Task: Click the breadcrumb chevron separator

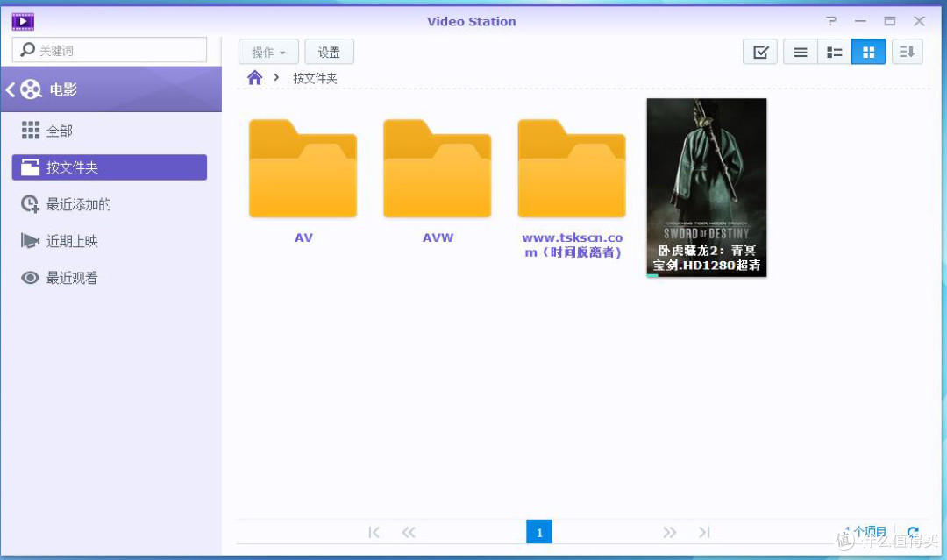Action: click(x=276, y=77)
